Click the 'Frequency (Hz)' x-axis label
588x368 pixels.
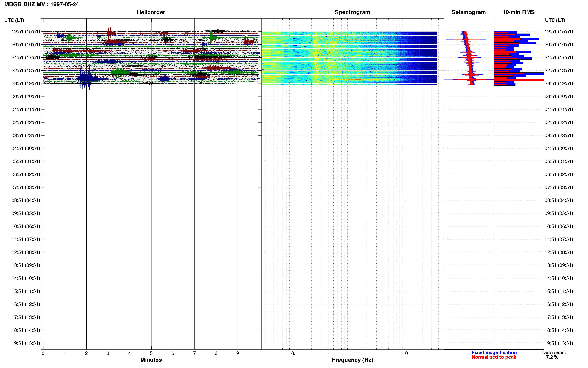[x=352, y=360]
